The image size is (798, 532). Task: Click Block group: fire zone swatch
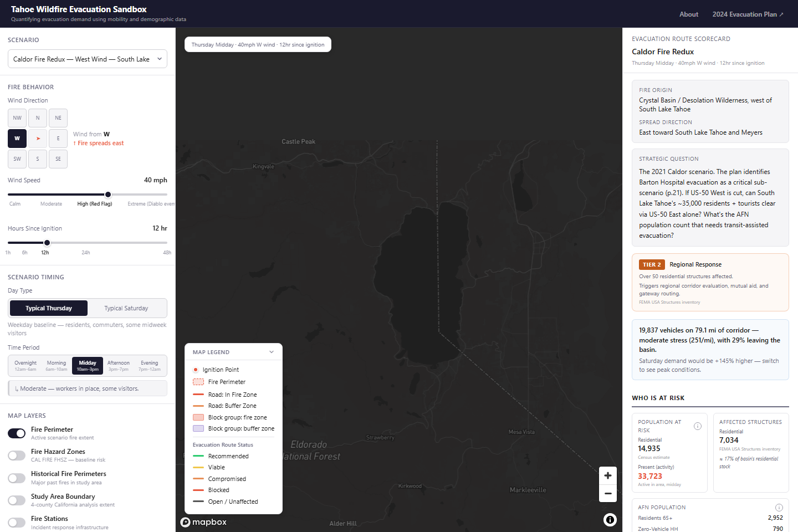(198, 417)
